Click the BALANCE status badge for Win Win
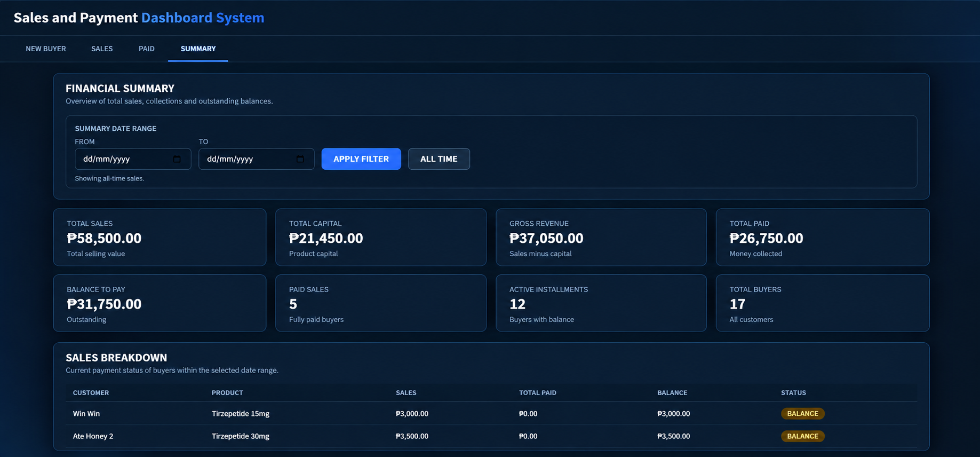Screen dimensions: 980x457 click(x=803, y=414)
